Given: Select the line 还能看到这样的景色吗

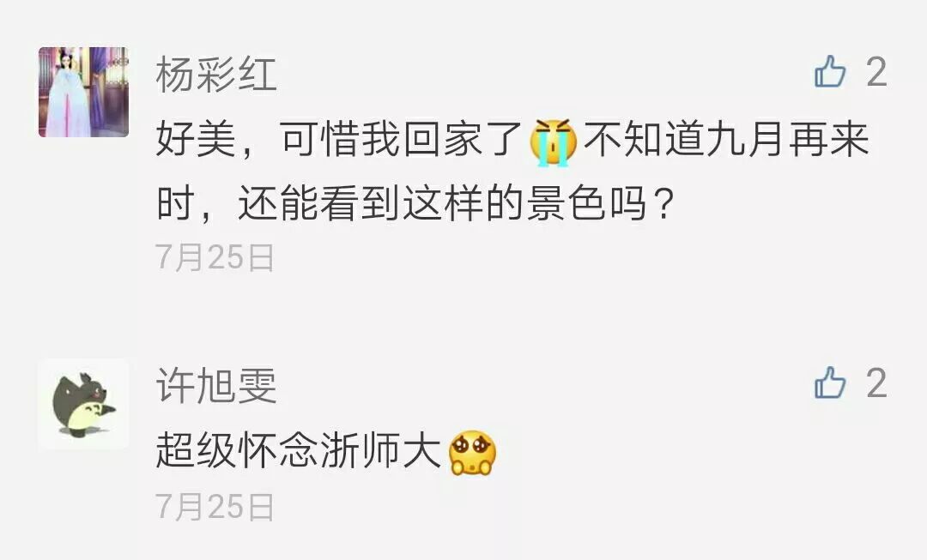Looking at the screenshot, I should (442, 202).
